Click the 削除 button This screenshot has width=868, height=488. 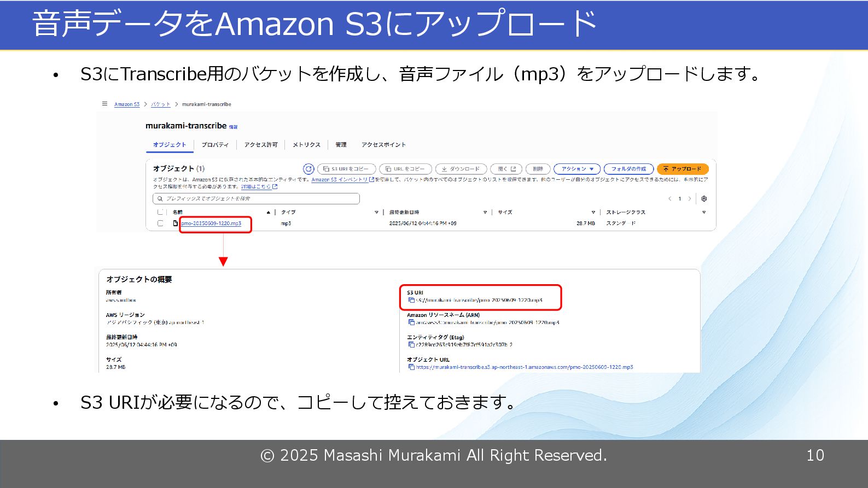tap(538, 169)
